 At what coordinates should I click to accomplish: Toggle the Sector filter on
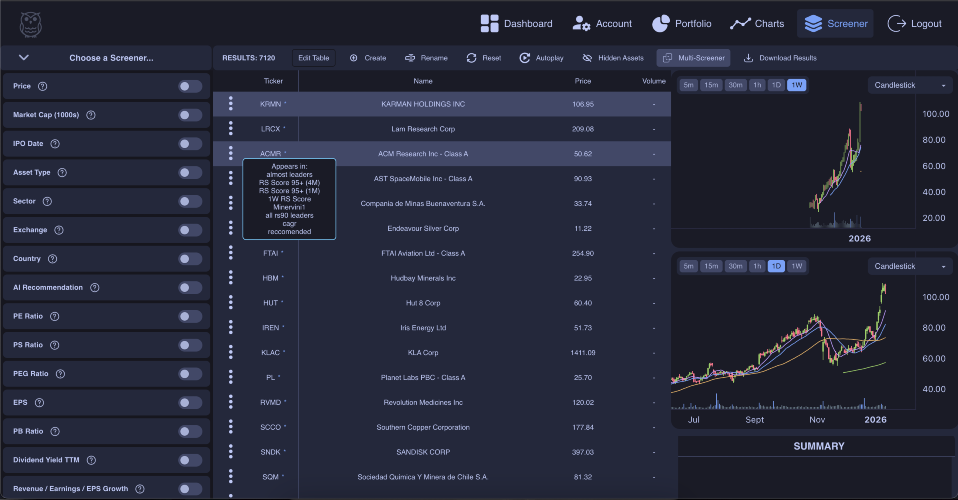pos(190,201)
